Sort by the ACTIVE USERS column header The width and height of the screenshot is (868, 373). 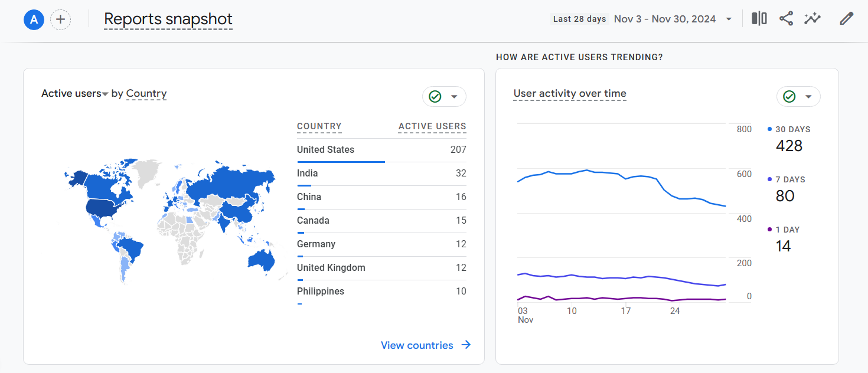coord(432,126)
